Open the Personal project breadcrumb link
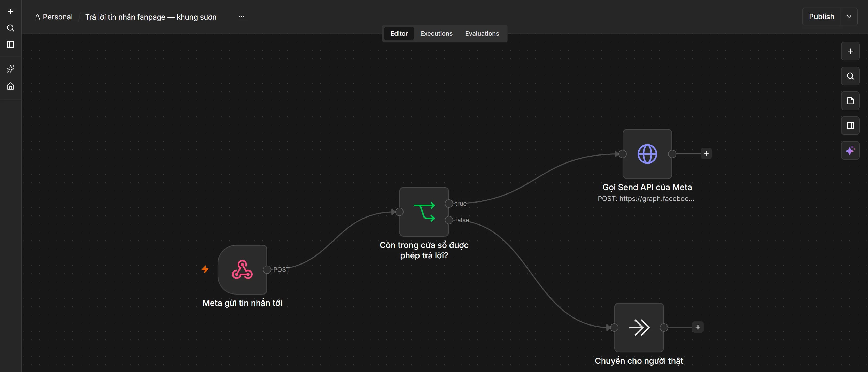This screenshot has height=372, width=868. [x=54, y=17]
